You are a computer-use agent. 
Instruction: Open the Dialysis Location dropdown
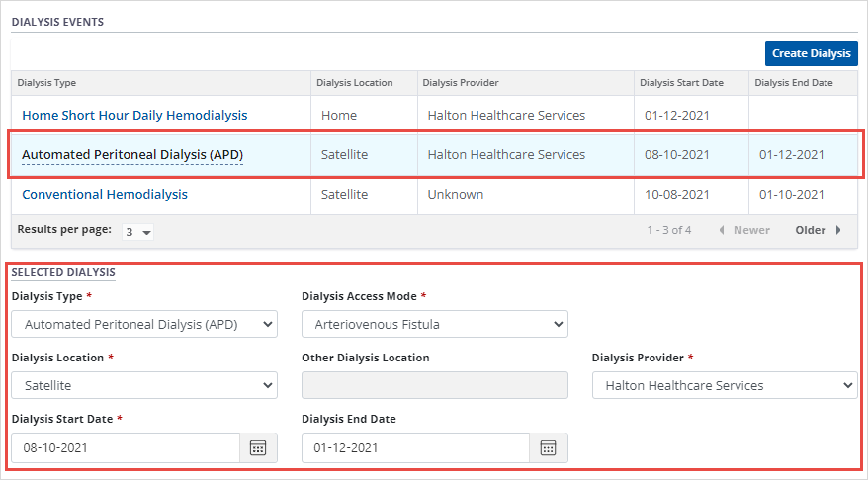(x=144, y=385)
